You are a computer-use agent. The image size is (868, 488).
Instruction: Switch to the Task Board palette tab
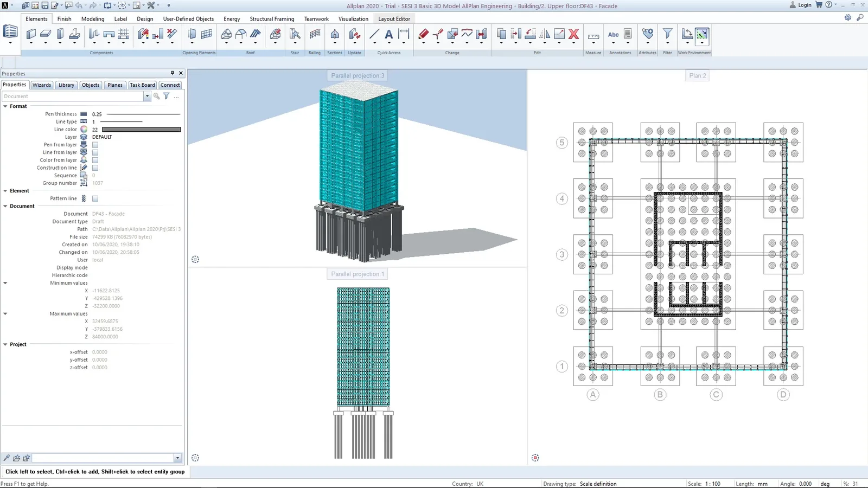click(x=143, y=85)
